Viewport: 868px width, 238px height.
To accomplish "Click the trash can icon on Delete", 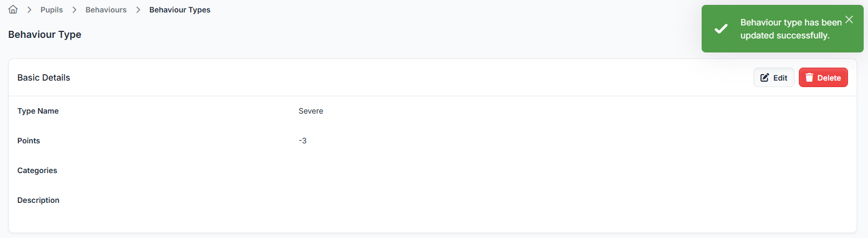I will [x=809, y=78].
